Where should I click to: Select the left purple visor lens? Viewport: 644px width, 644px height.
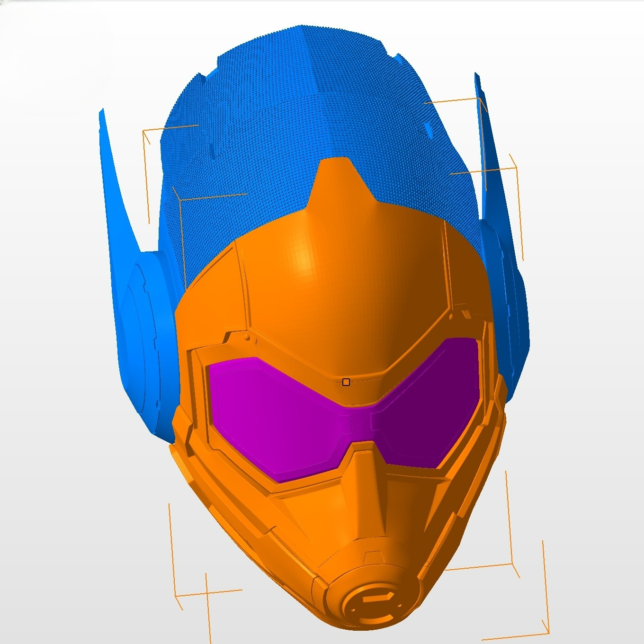point(275,417)
